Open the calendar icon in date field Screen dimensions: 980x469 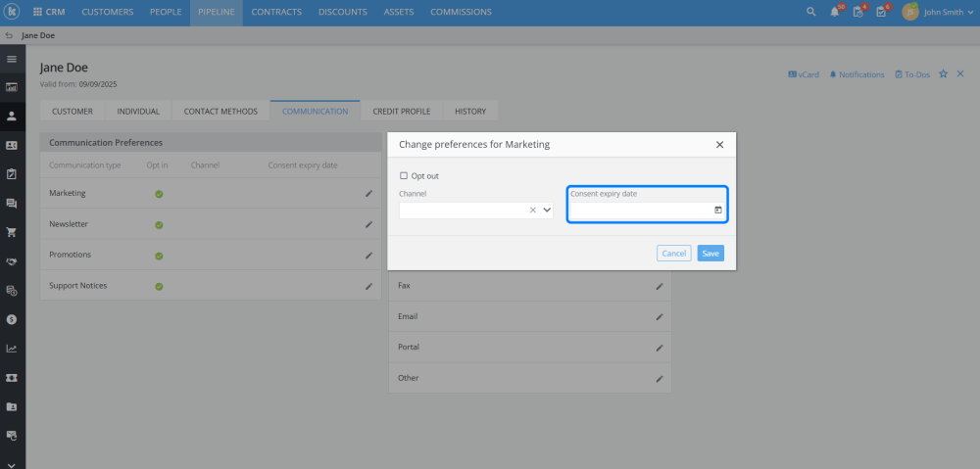(x=718, y=210)
